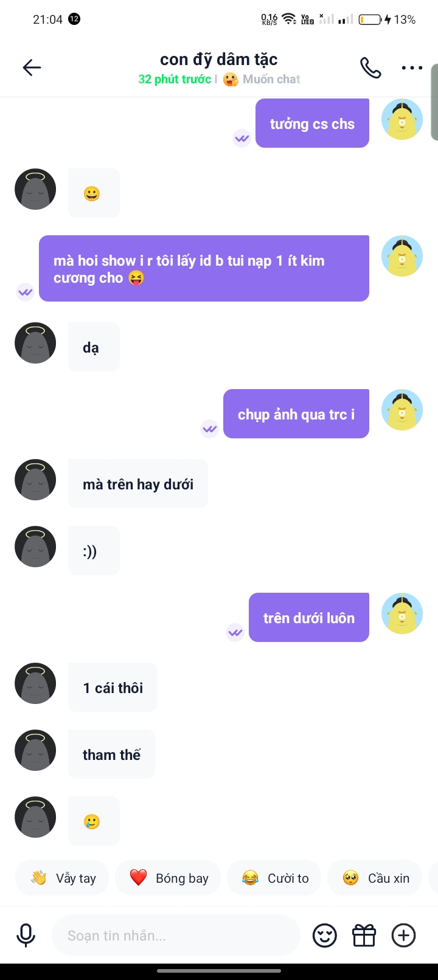The height and width of the screenshot is (980, 438).
Task: Tap the read receipt beside 'trên dưới luôn'
Action: 235,632
